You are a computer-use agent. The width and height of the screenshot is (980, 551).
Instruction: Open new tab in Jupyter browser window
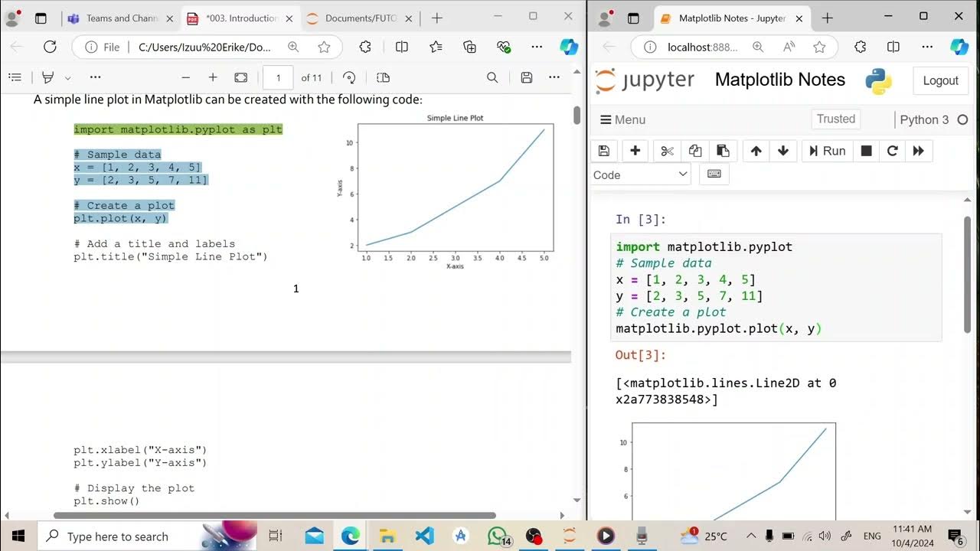pos(828,18)
